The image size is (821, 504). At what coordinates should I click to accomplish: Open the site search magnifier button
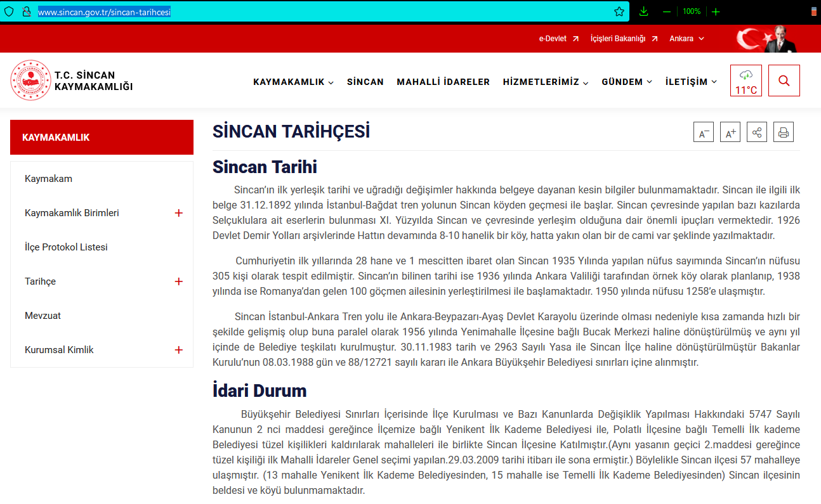pyautogui.click(x=784, y=81)
